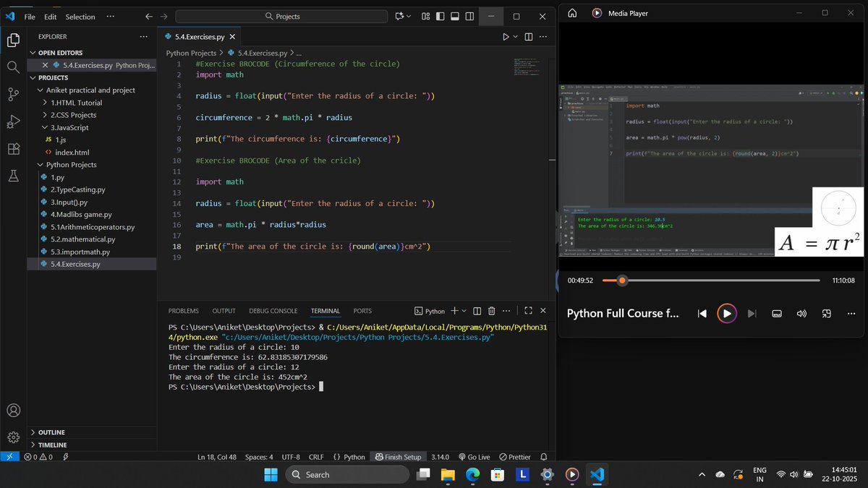The width and height of the screenshot is (868, 488).
Task: Go back using the title bar arrow
Action: pos(149,16)
